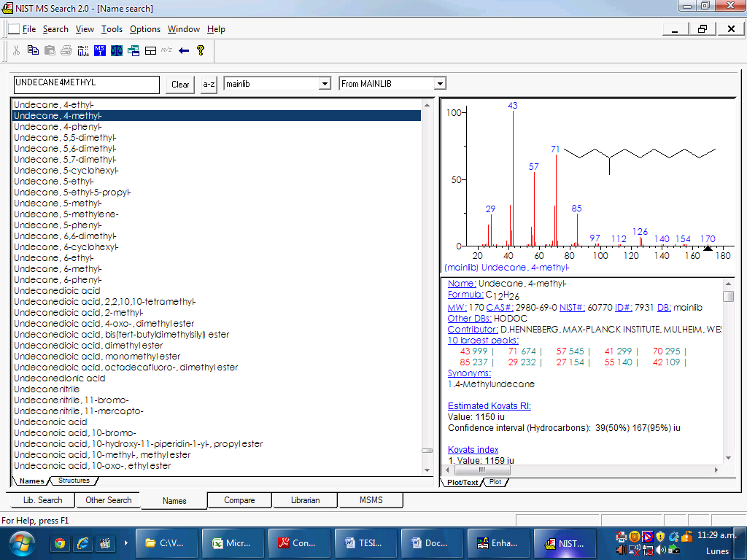Click the text pane horizontal scrollbar thumb

(x=482, y=470)
